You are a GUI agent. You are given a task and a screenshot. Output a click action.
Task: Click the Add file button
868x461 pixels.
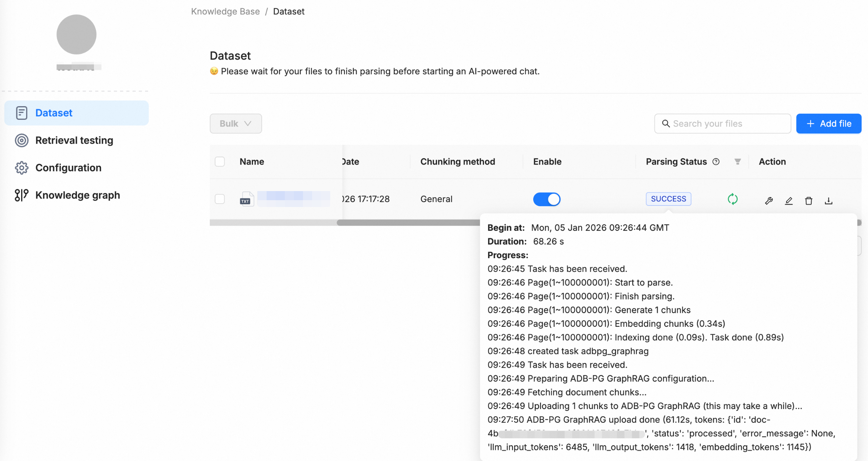[828, 124]
